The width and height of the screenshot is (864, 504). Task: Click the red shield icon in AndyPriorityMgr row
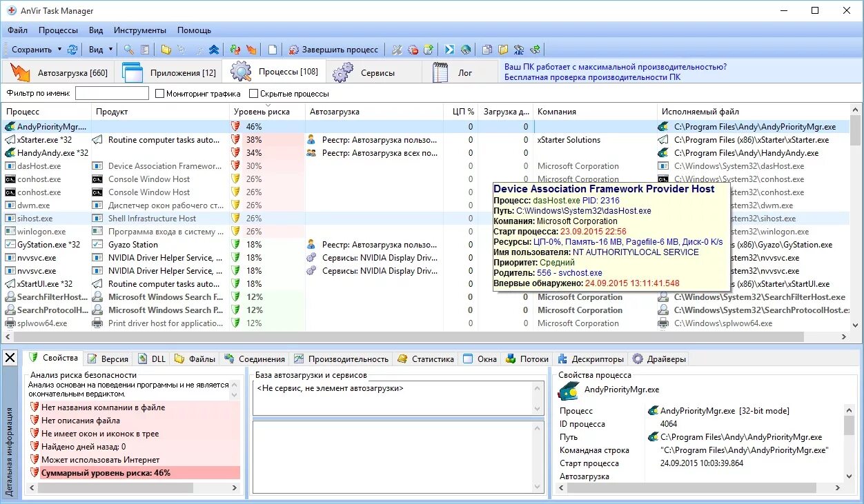235,127
